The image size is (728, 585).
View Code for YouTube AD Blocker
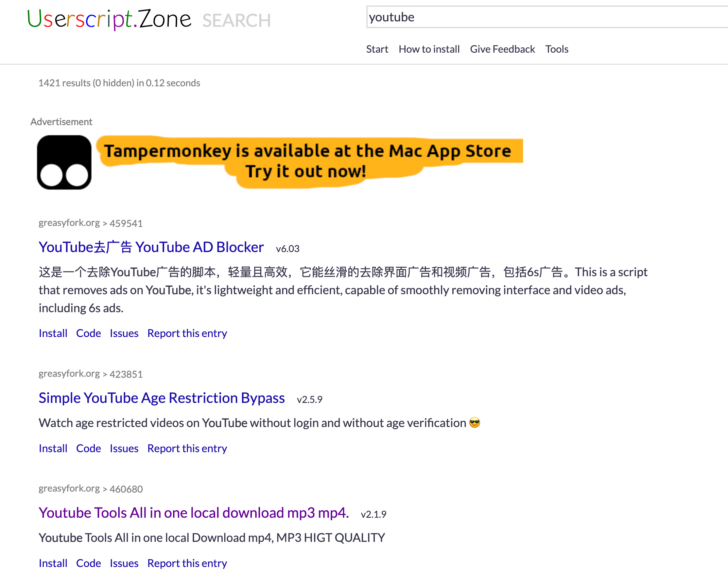click(88, 333)
